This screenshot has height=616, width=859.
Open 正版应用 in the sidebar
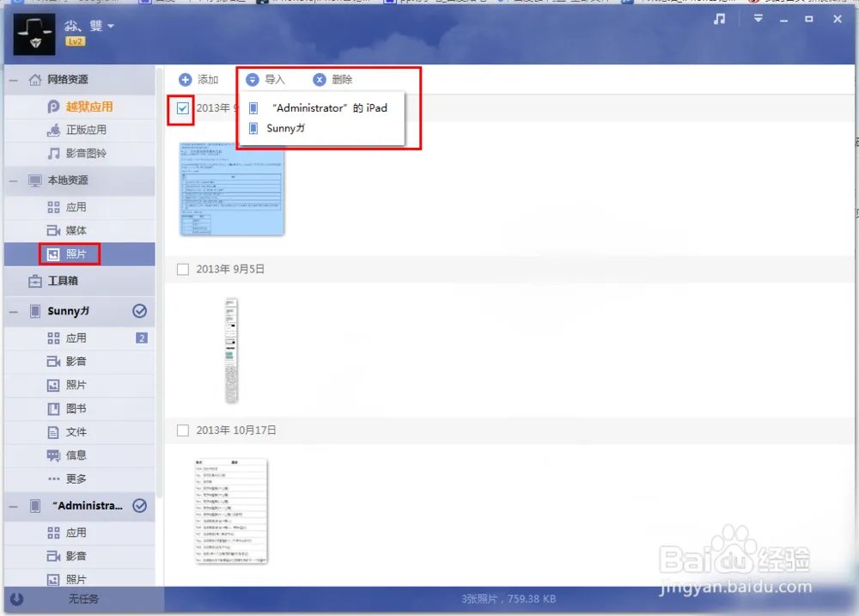(x=86, y=130)
